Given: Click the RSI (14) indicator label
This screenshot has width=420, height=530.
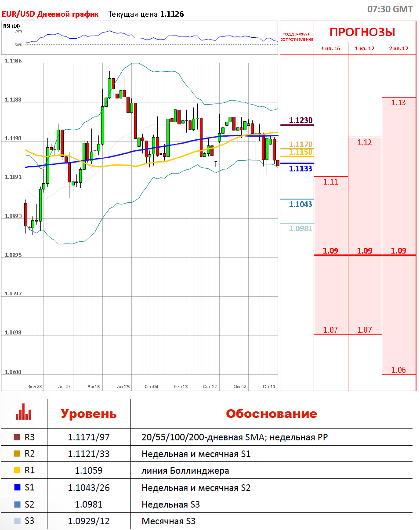Looking at the screenshot, I should [x=11, y=26].
